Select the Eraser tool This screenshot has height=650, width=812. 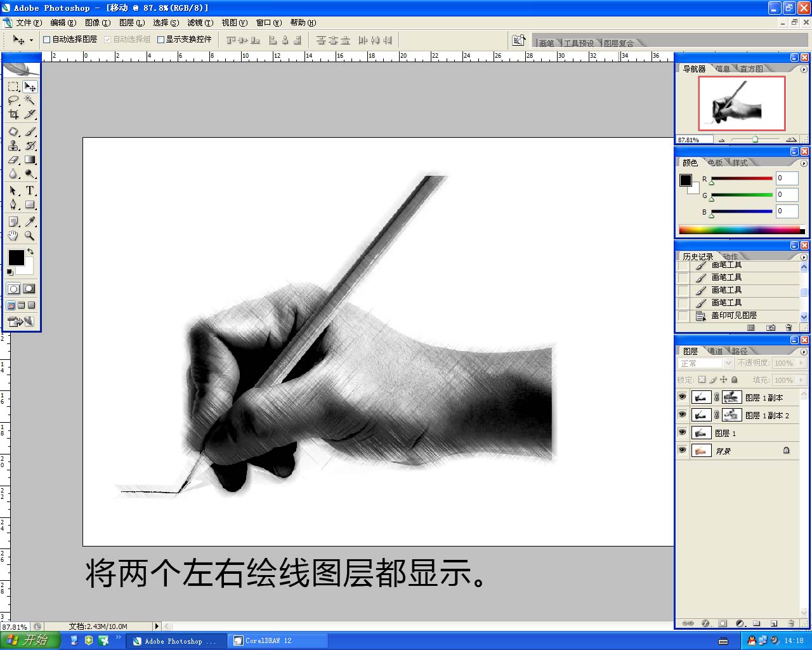(13, 160)
